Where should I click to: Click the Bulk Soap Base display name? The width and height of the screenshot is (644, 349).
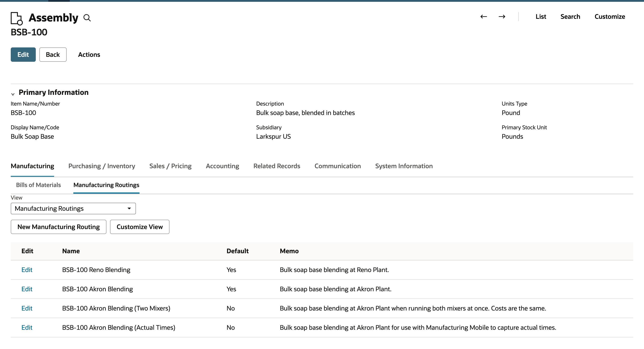coord(32,136)
